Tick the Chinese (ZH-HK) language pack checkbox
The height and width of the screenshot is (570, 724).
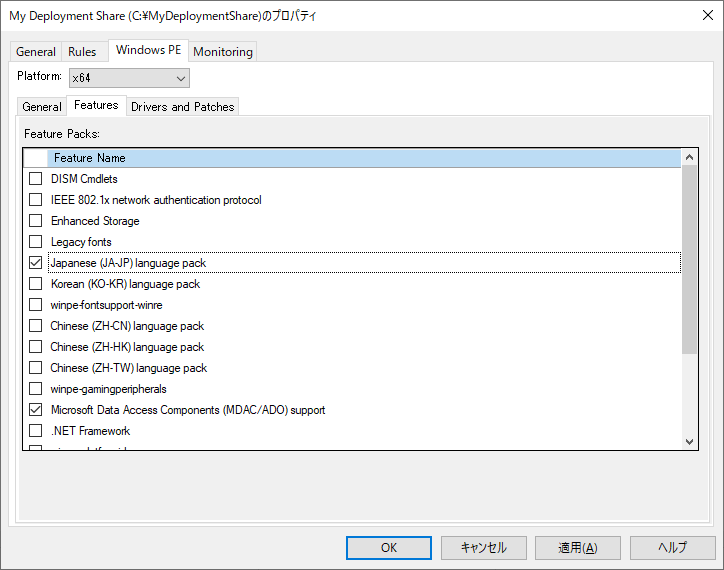[x=36, y=347]
